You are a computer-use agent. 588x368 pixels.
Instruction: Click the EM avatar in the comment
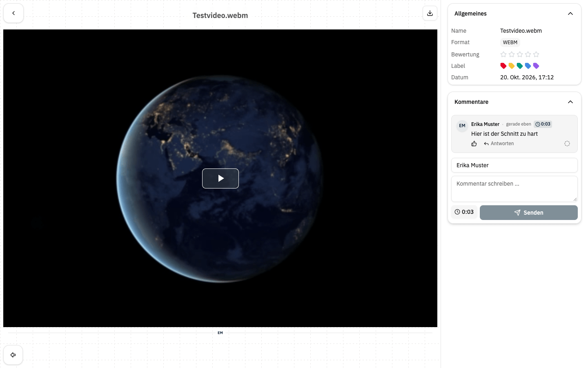tap(462, 126)
